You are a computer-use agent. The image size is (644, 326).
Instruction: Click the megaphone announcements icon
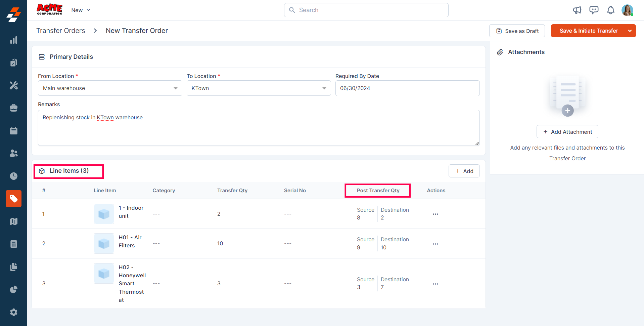click(x=577, y=10)
